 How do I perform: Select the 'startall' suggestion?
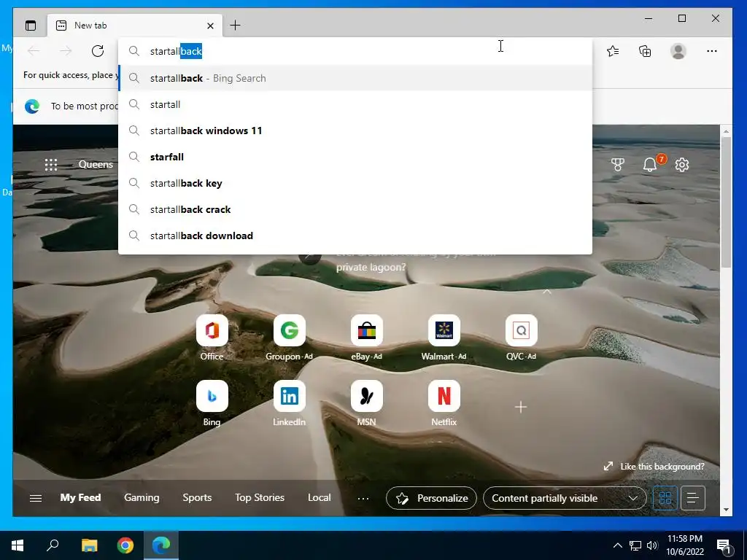355,104
